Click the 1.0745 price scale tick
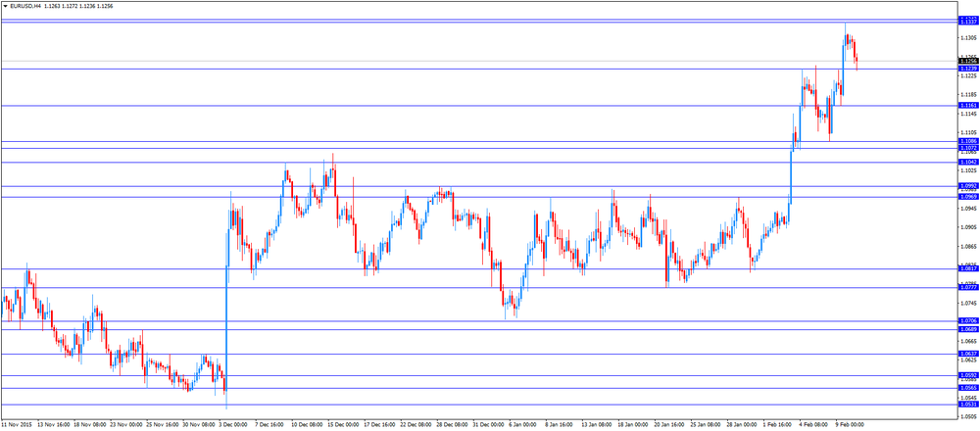980x431 pixels. point(969,303)
